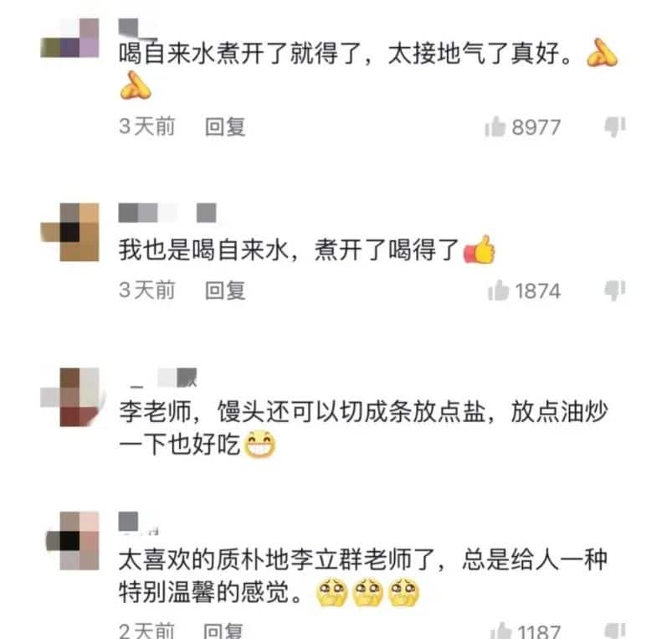Open avatar of the 特别温馨 comment author

point(73,540)
